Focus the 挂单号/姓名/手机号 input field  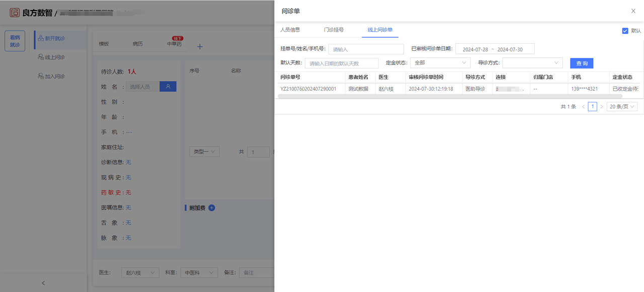(x=366, y=49)
